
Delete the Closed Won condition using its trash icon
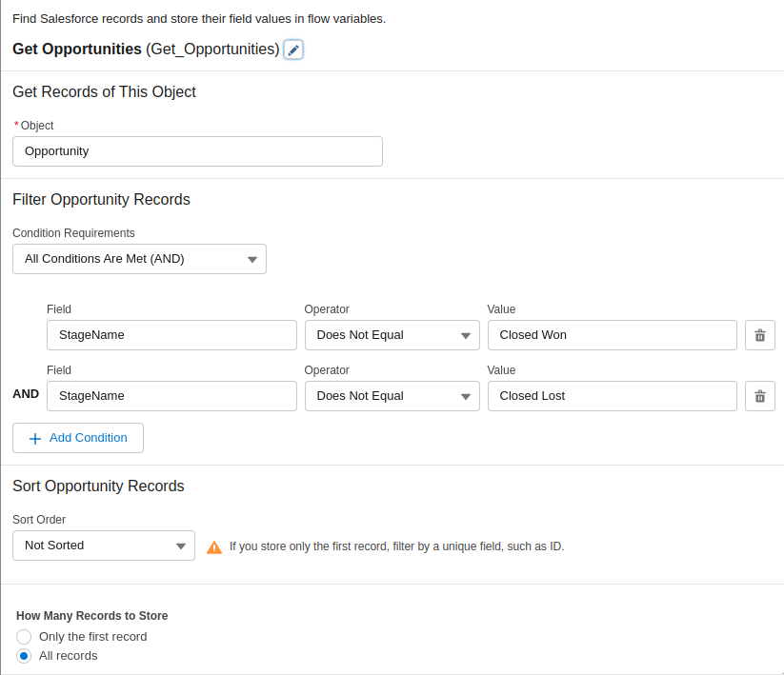click(x=759, y=334)
